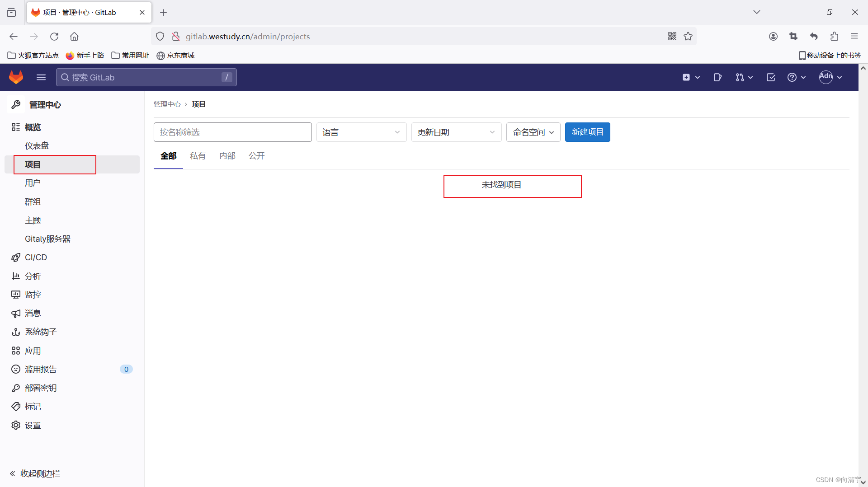Expand the 语言 dropdown
Screen dimensions: 868x487
pos(361,132)
